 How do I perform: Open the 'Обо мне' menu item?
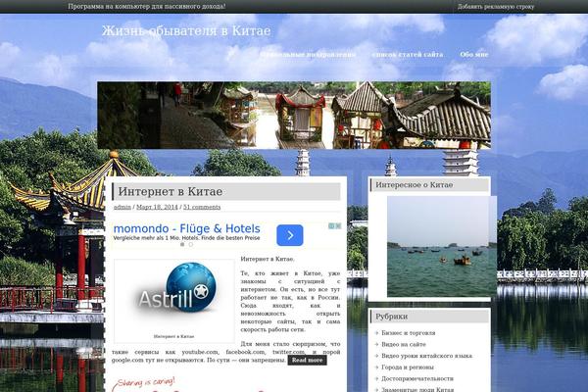[474, 55]
